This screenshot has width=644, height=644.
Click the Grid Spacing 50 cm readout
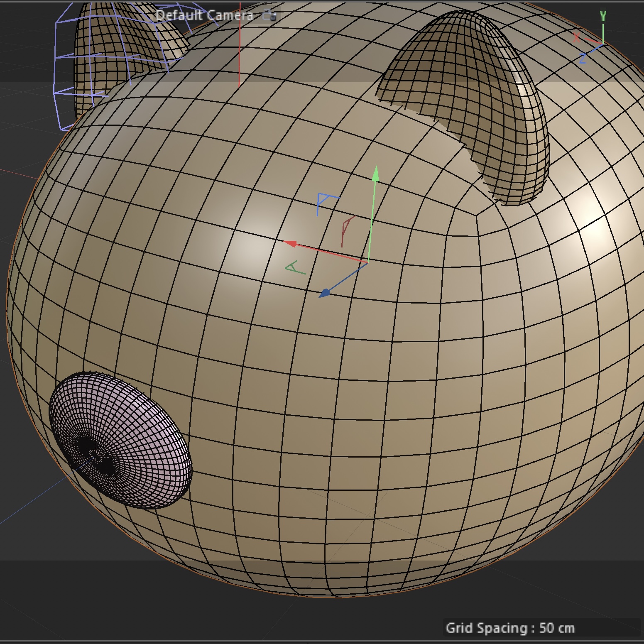click(510, 628)
